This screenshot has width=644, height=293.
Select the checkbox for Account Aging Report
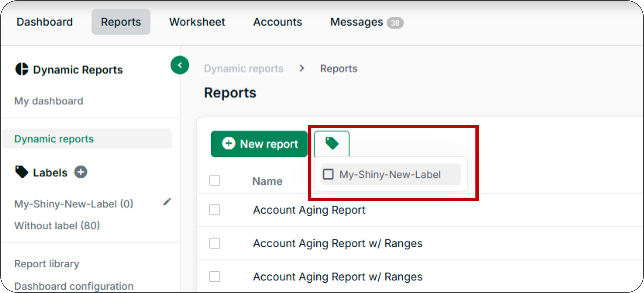(215, 210)
